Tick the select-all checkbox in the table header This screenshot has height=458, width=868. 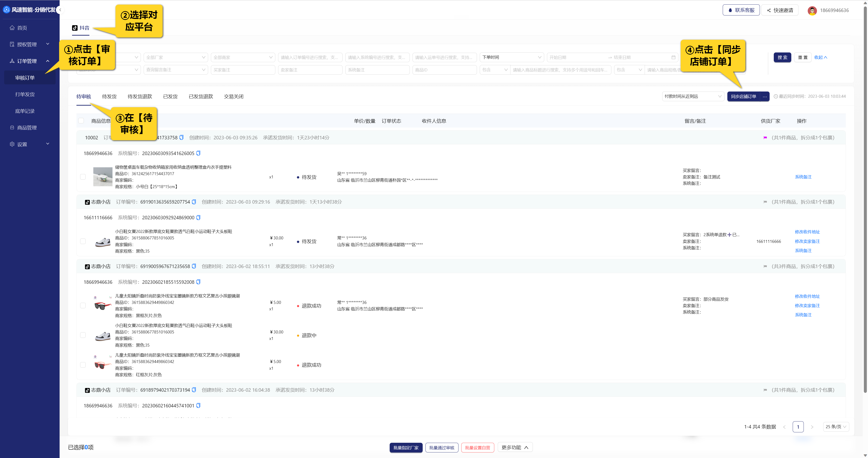point(81,121)
